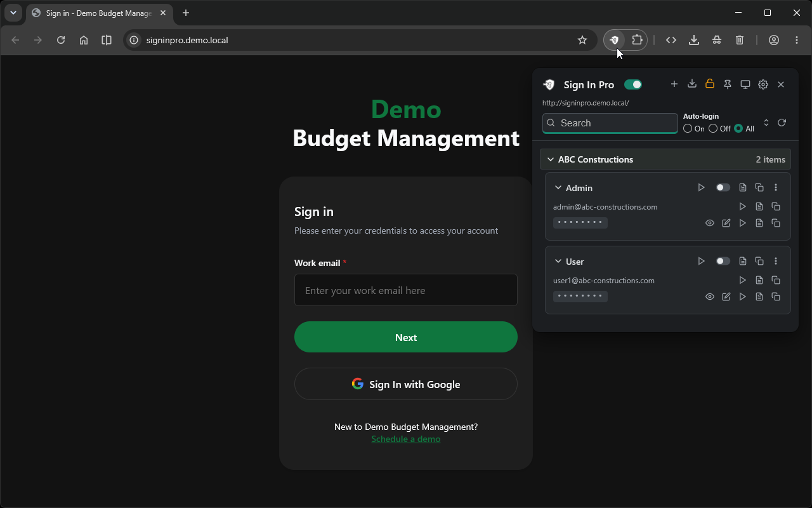Click play icon in the User header row
The image size is (812, 508).
701,261
